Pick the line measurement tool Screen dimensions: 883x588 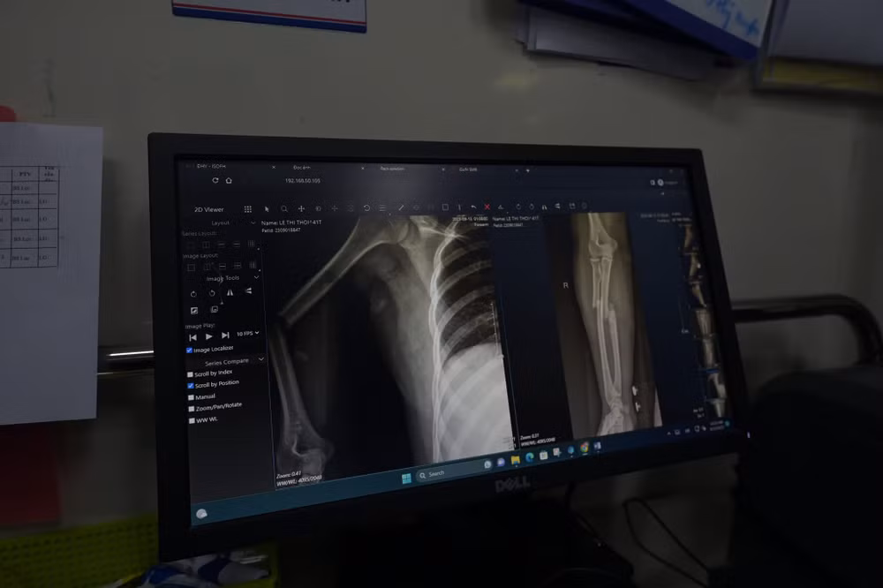pos(400,207)
